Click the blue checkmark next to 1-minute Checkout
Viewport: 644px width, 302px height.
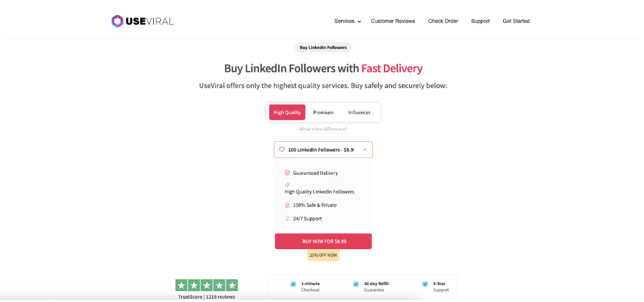click(293, 284)
